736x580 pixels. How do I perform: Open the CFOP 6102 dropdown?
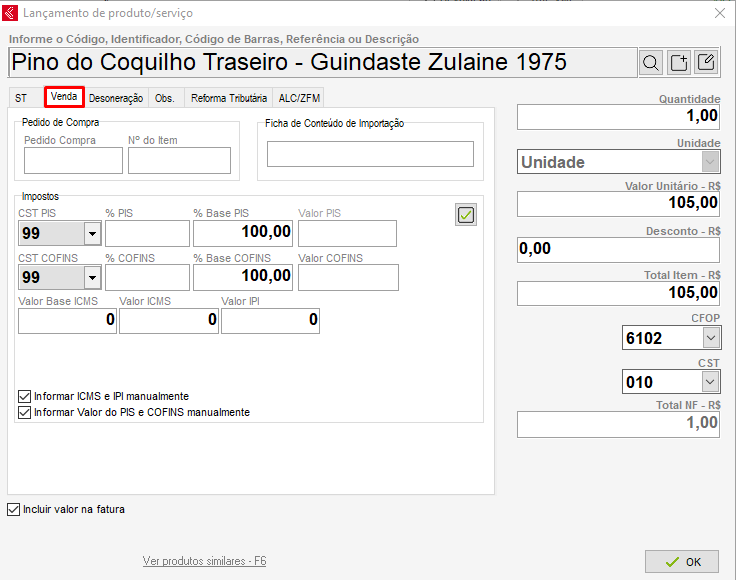point(711,338)
